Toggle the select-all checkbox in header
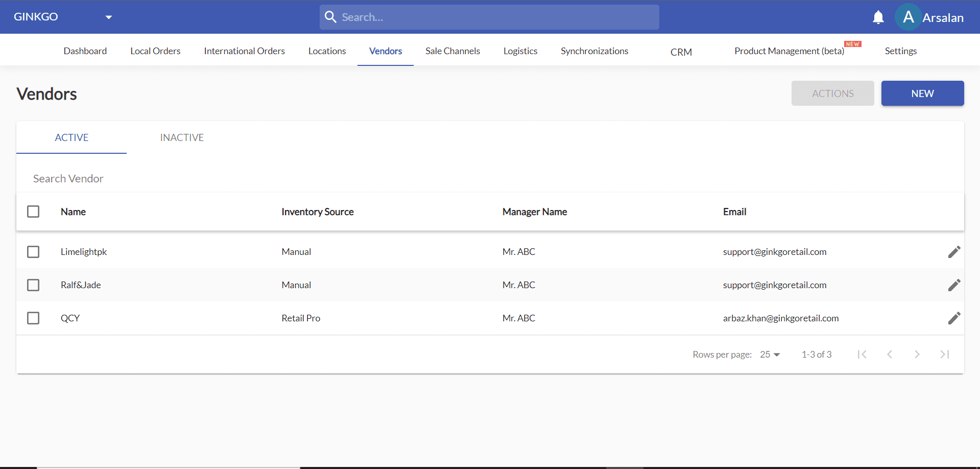The width and height of the screenshot is (980, 469). coord(33,212)
